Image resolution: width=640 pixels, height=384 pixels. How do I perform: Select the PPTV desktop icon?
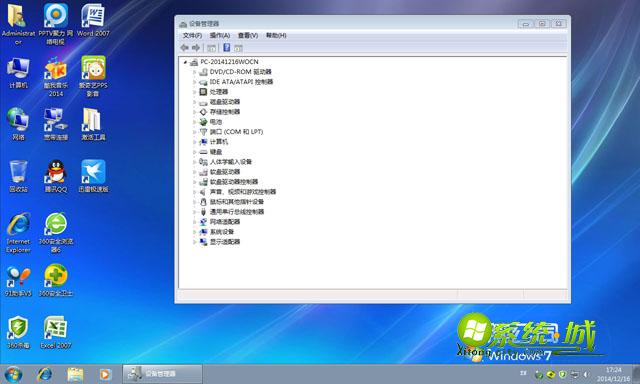tap(56, 24)
